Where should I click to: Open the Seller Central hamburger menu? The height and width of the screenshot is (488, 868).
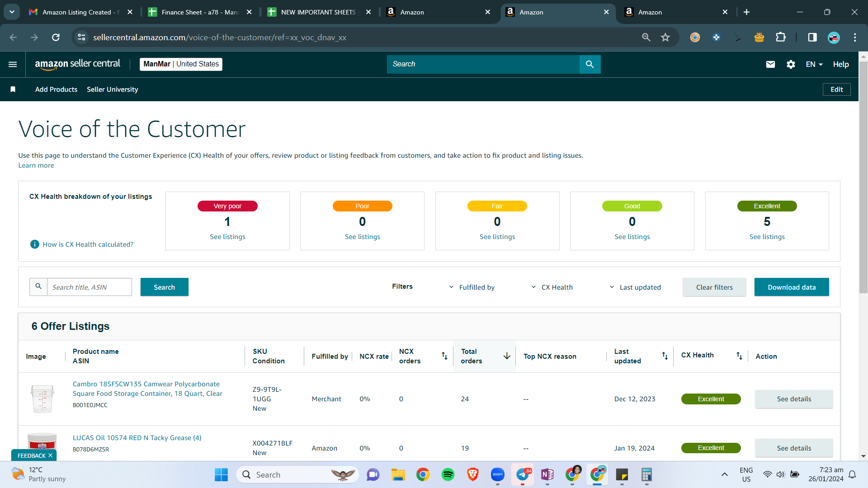[x=13, y=64]
